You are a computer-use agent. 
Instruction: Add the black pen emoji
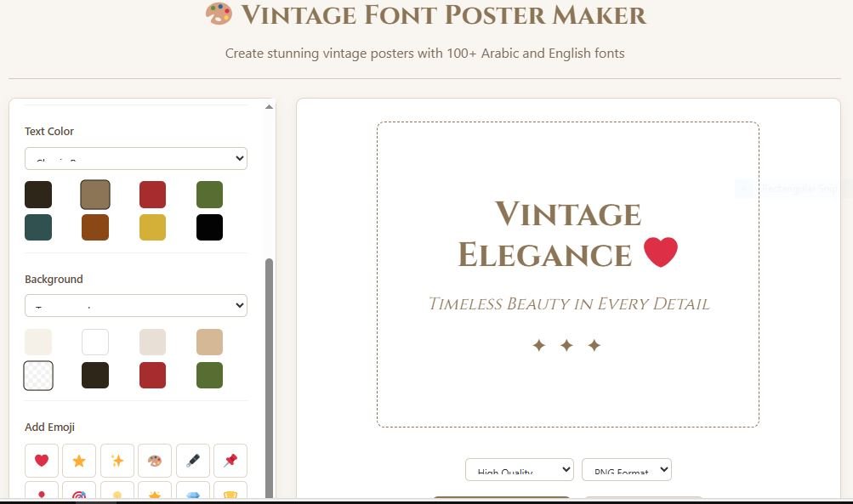pos(192,461)
